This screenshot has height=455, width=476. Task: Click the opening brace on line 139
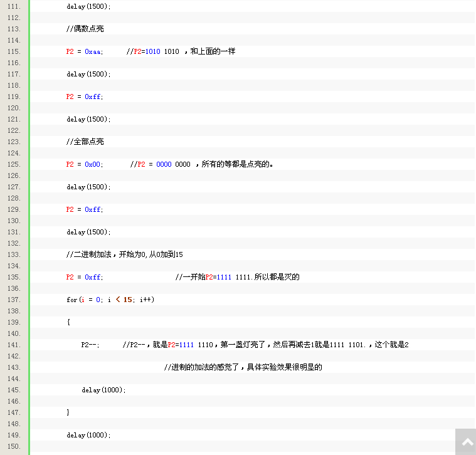point(68,322)
